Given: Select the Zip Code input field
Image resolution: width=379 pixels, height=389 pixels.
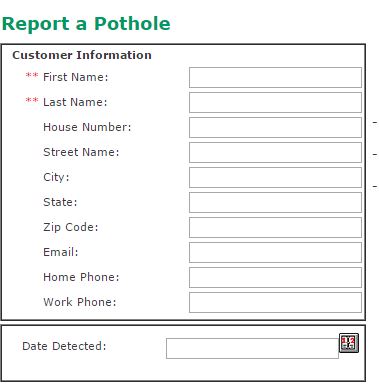Looking at the screenshot, I should coord(275,227).
